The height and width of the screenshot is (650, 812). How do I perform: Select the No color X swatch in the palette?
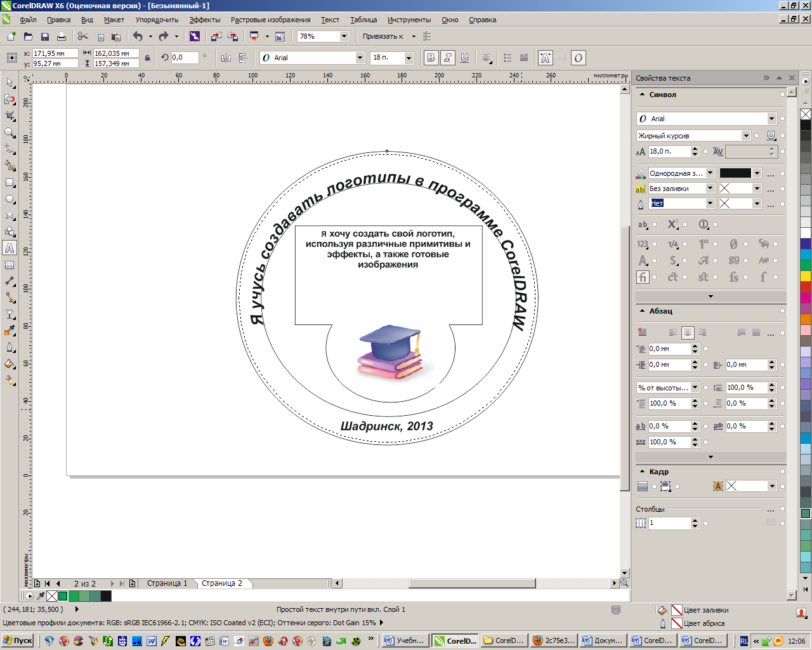point(806,114)
